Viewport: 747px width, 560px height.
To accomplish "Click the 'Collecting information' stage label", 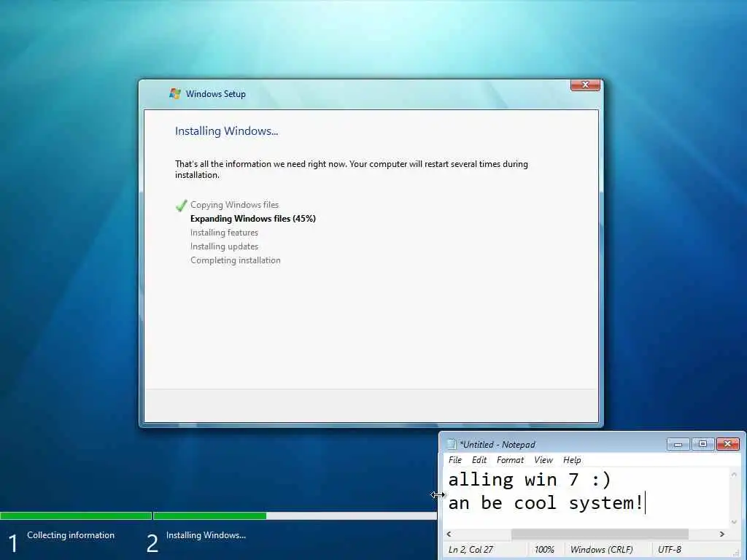I will [71, 535].
